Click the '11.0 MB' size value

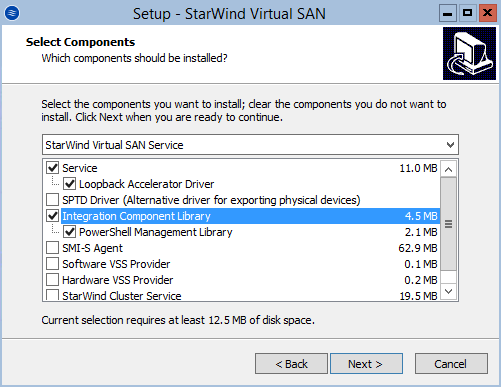point(418,168)
